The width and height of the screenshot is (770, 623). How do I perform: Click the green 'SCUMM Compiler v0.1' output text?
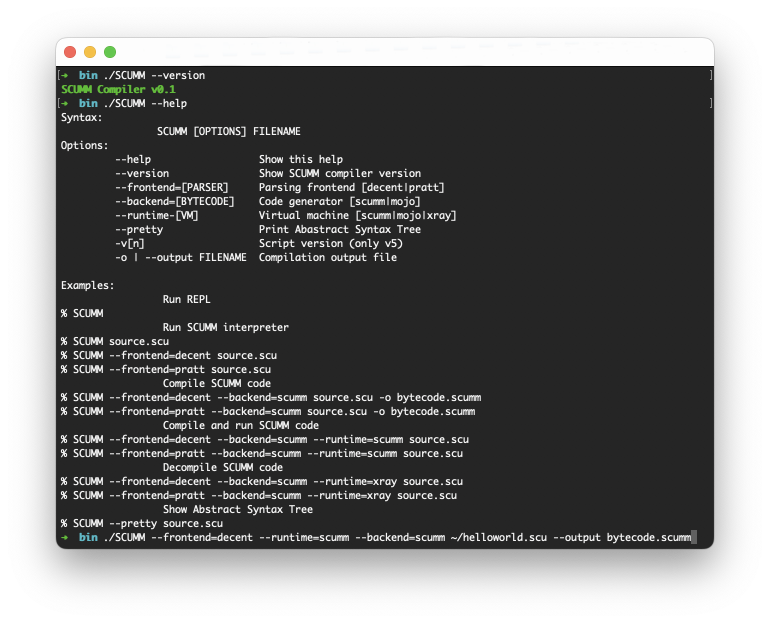point(118,89)
